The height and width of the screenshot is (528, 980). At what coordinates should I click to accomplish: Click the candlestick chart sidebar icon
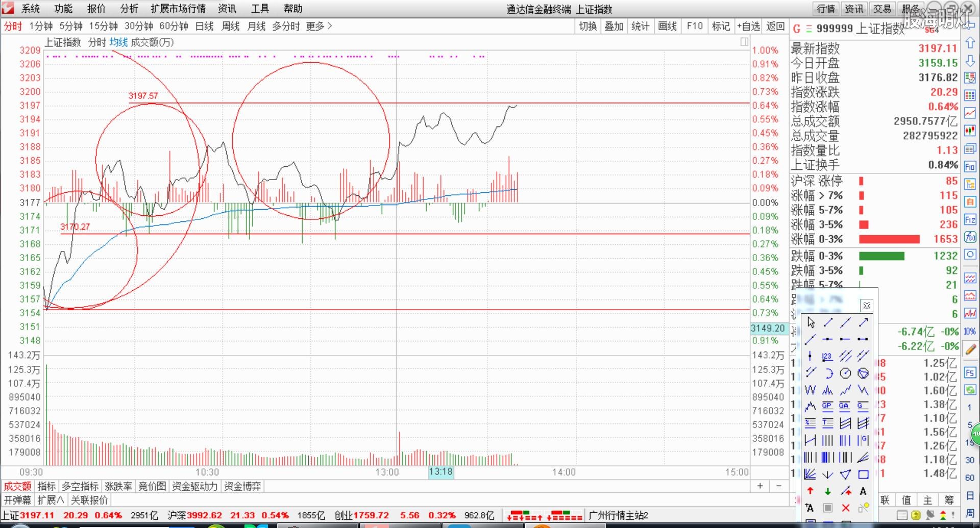[970, 131]
